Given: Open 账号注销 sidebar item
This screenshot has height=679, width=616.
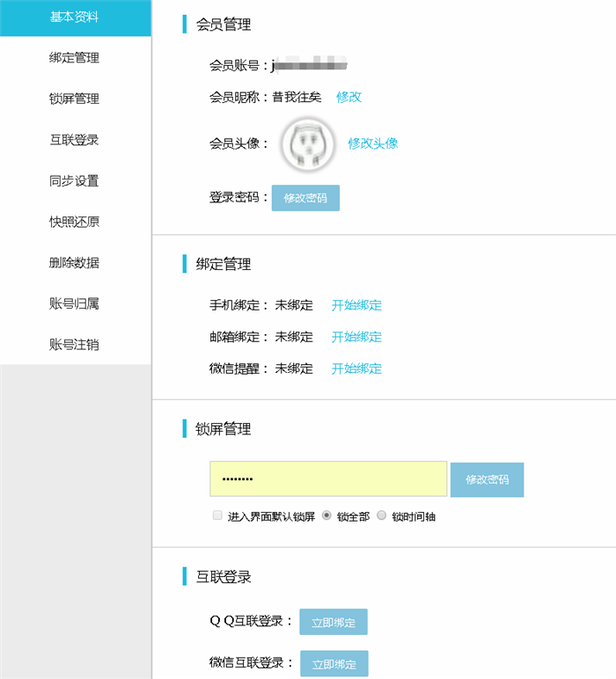Looking at the screenshot, I should (75, 345).
